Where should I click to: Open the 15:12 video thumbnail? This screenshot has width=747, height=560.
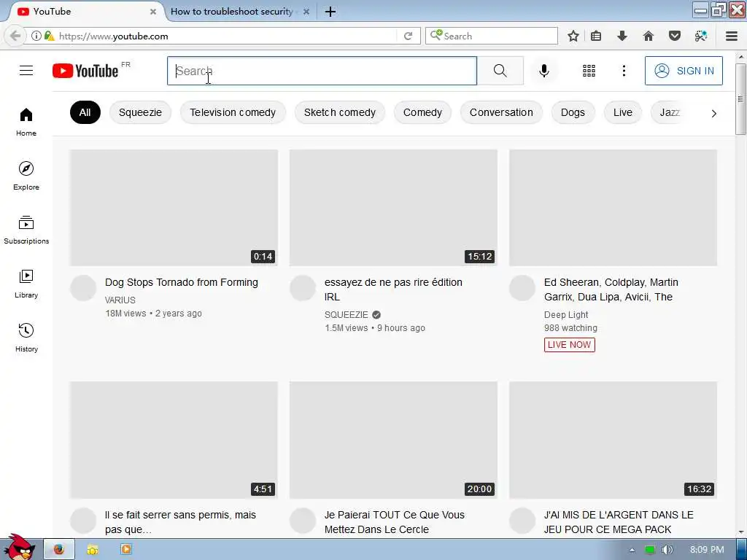click(393, 208)
